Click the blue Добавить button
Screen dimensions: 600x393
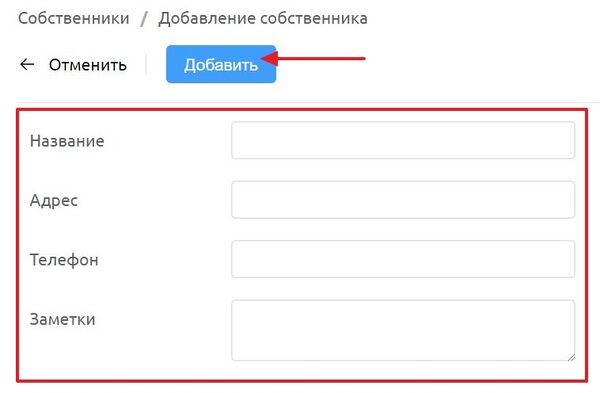click(221, 64)
